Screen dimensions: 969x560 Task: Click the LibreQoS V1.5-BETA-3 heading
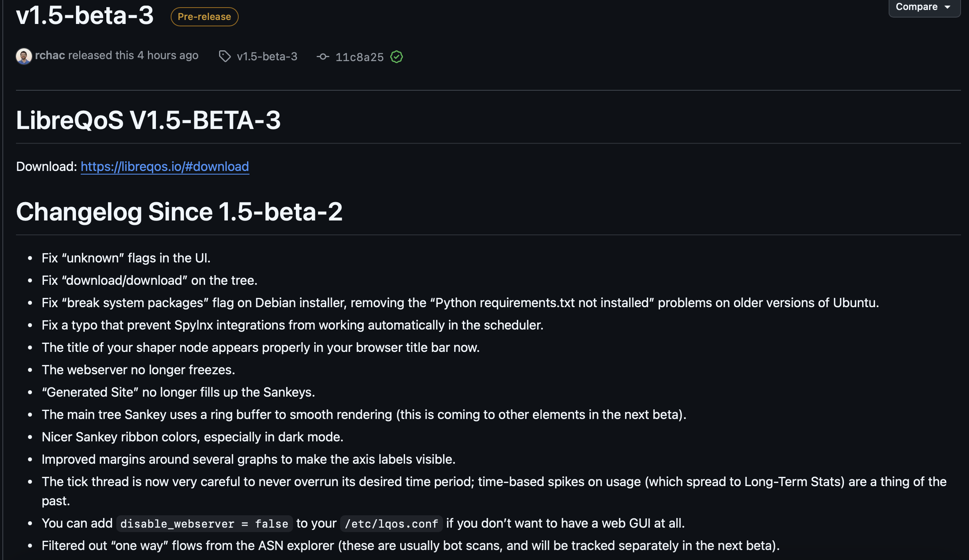148,120
